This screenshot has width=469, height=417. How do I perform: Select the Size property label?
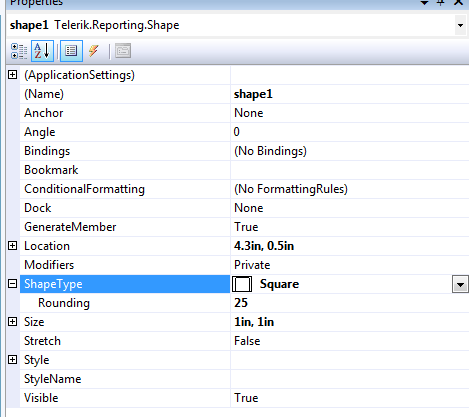(x=34, y=322)
